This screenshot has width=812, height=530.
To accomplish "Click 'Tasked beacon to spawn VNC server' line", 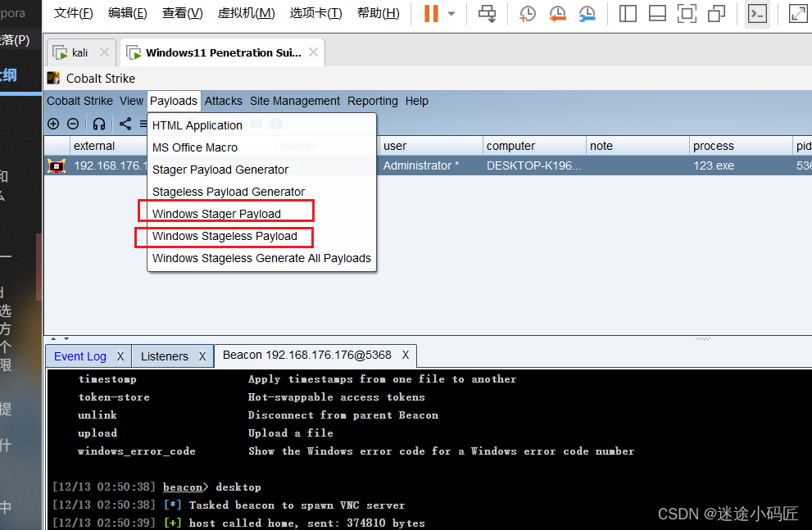I will point(297,505).
